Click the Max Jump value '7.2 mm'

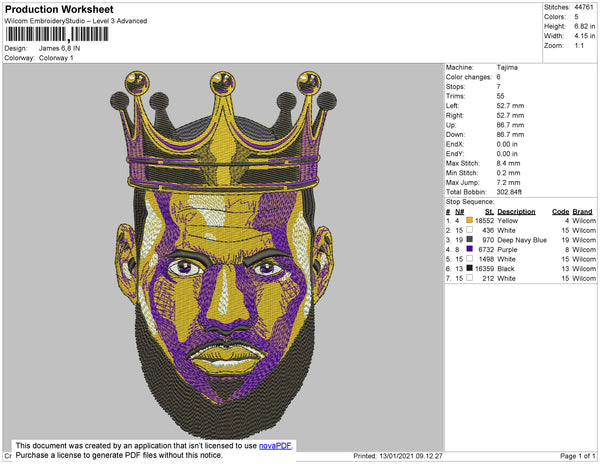coord(508,182)
